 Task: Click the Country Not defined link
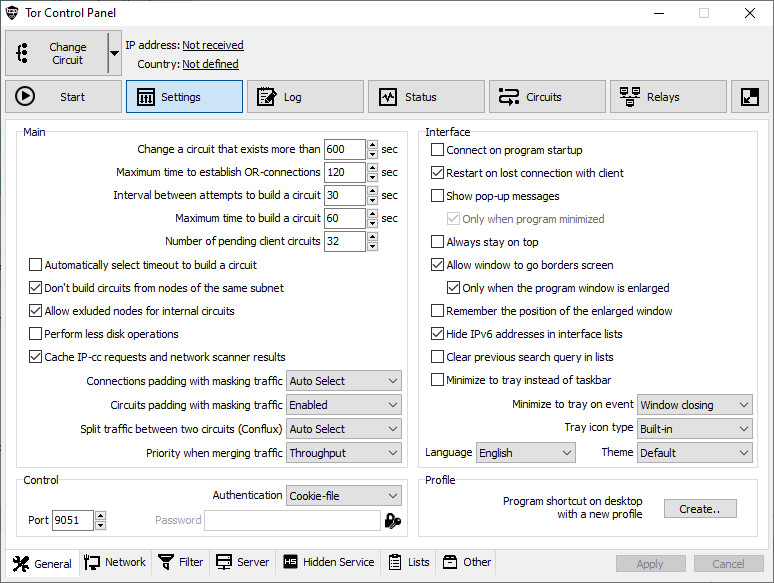(210, 64)
